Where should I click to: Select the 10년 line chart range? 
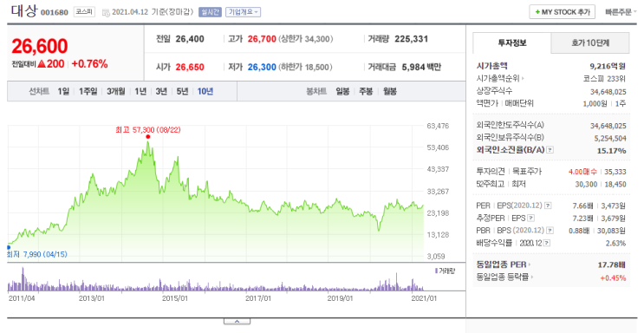click(x=205, y=91)
